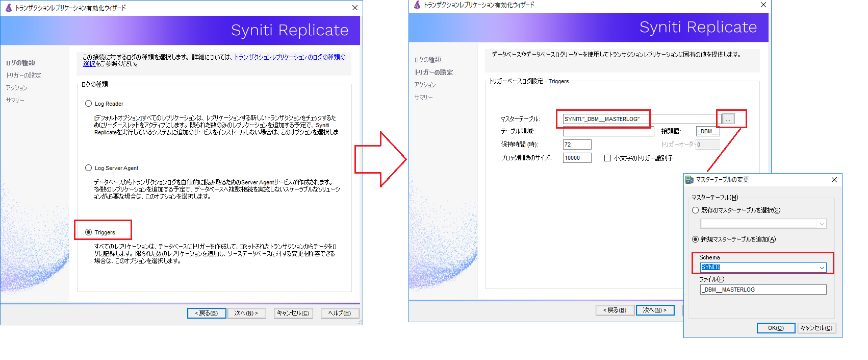868x360 pixels.
Task: Open the master table browse (...) button
Action: tap(728, 119)
